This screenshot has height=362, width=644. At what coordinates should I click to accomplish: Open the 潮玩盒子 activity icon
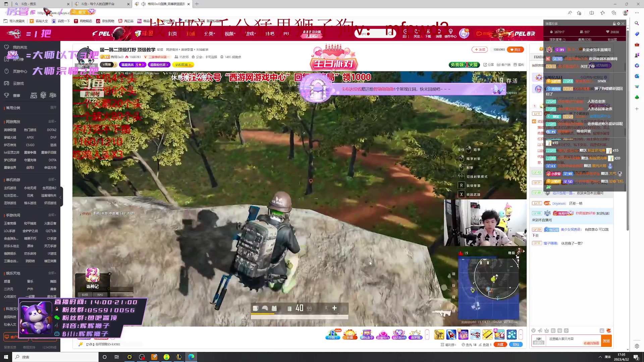tap(367, 335)
